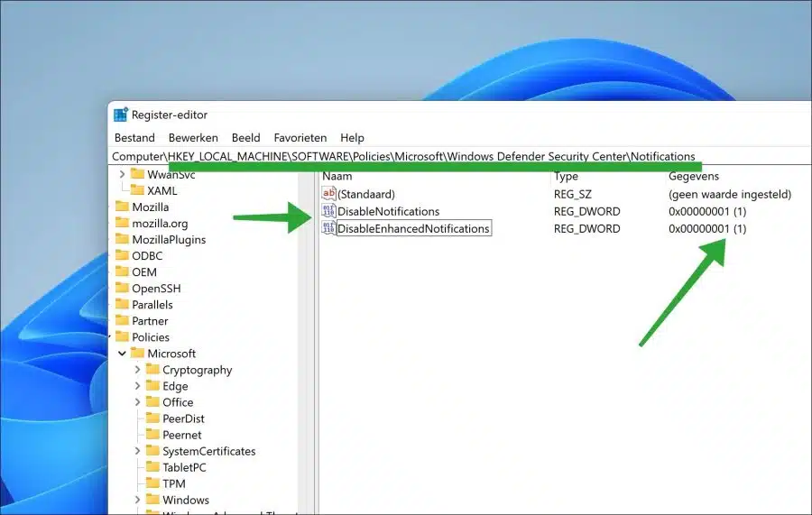This screenshot has width=812, height=515.
Task: Select the (Standaard) value name
Action: click(366, 194)
